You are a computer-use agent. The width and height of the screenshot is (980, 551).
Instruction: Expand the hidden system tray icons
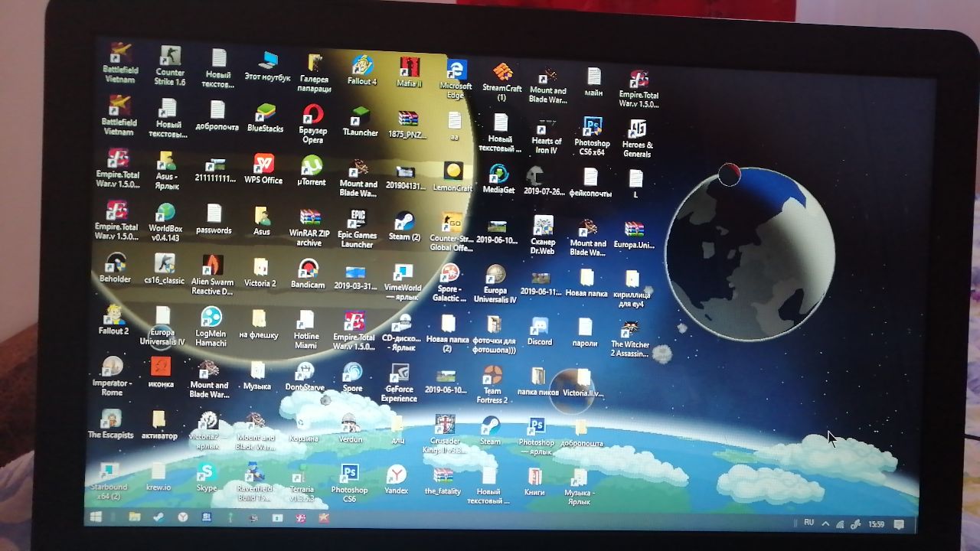[825, 523]
